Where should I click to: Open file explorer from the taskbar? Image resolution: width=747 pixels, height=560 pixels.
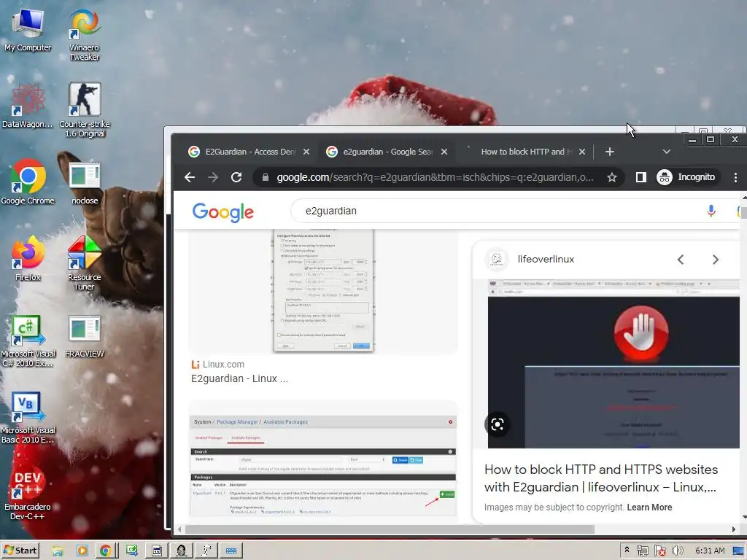(x=58, y=551)
